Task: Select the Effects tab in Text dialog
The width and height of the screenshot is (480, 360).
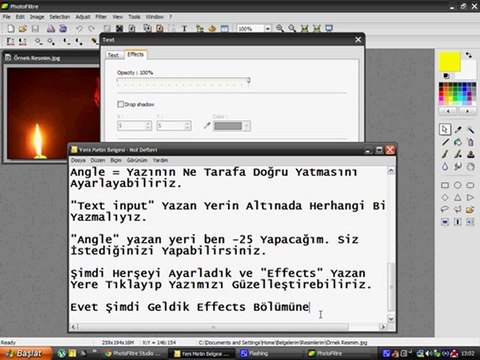Action: (135, 54)
